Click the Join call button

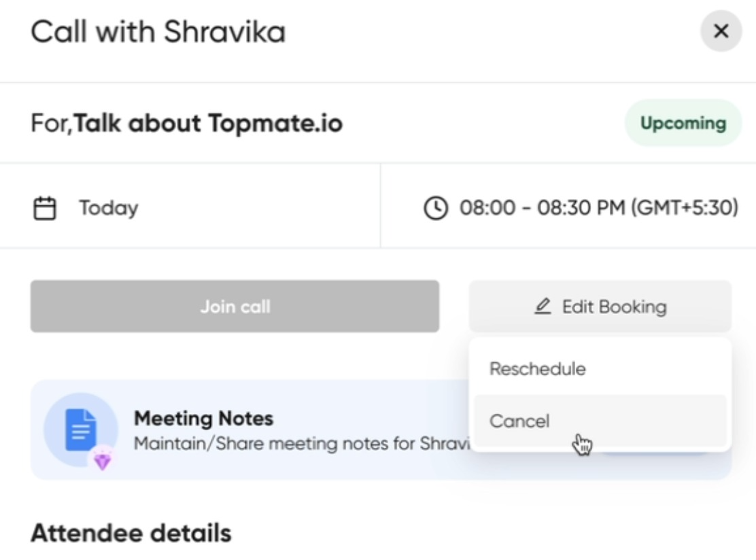[235, 307]
